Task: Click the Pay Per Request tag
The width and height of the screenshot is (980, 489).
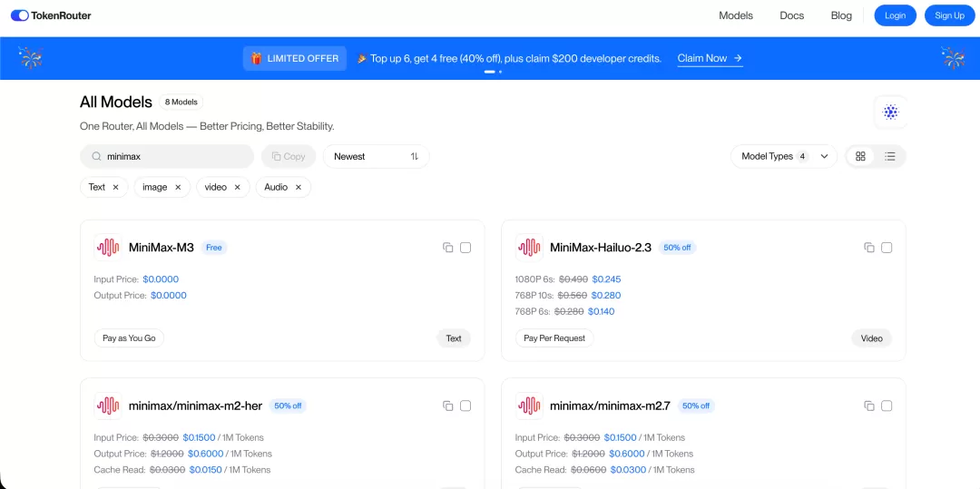Action: point(554,338)
